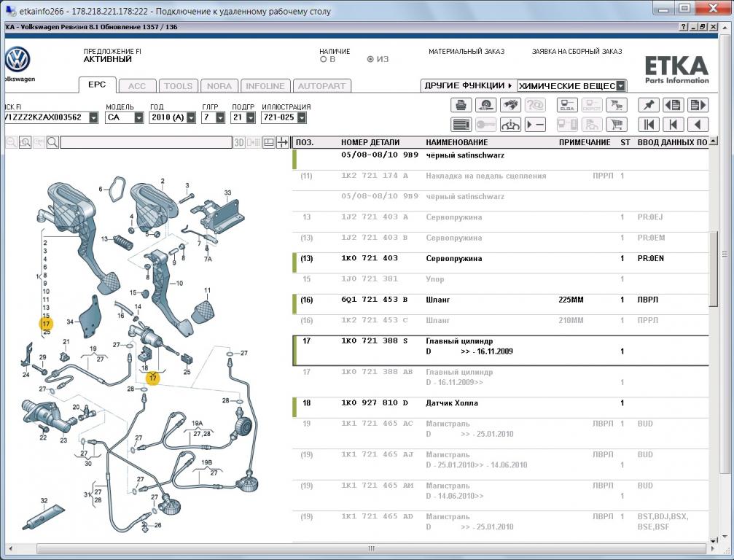Select row '1K0 721 388 AB' Главный цилиндр
This screenshot has height=560, width=734.
pos(501,381)
